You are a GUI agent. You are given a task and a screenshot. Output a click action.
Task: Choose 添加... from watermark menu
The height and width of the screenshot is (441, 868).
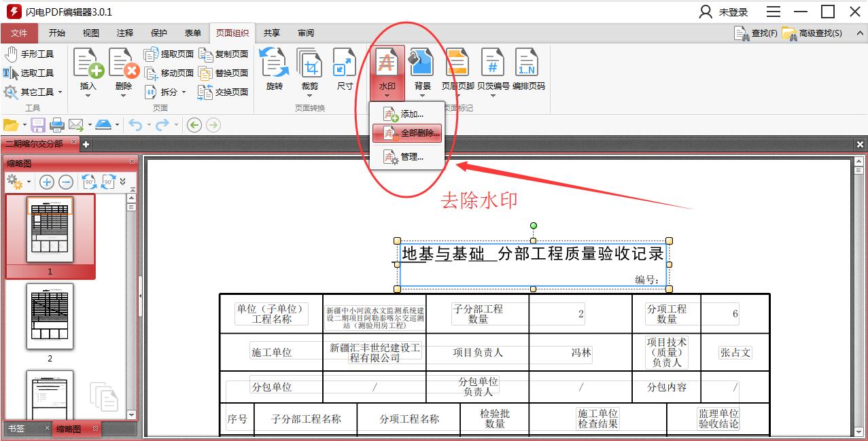pos(407,114)
